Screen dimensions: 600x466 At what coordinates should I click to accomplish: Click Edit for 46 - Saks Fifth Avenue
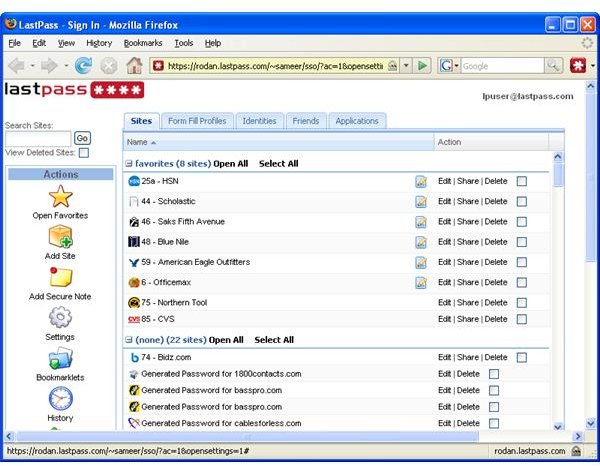point(444,222)
